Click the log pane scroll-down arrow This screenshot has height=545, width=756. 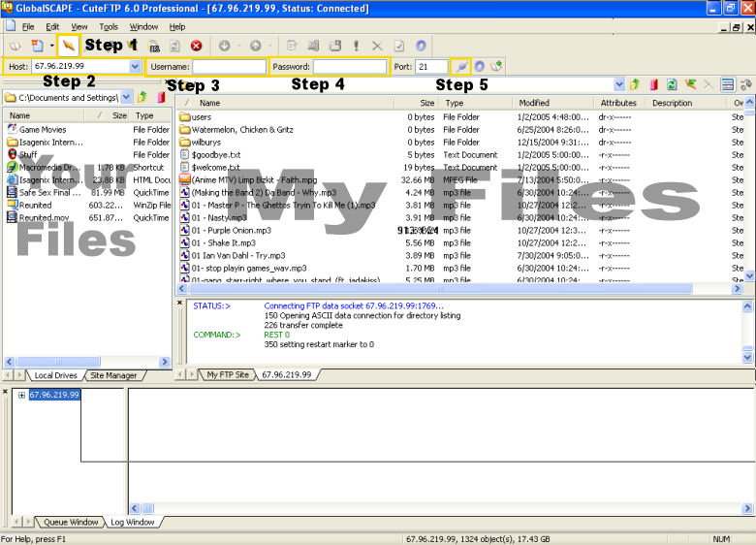(747, 358)
